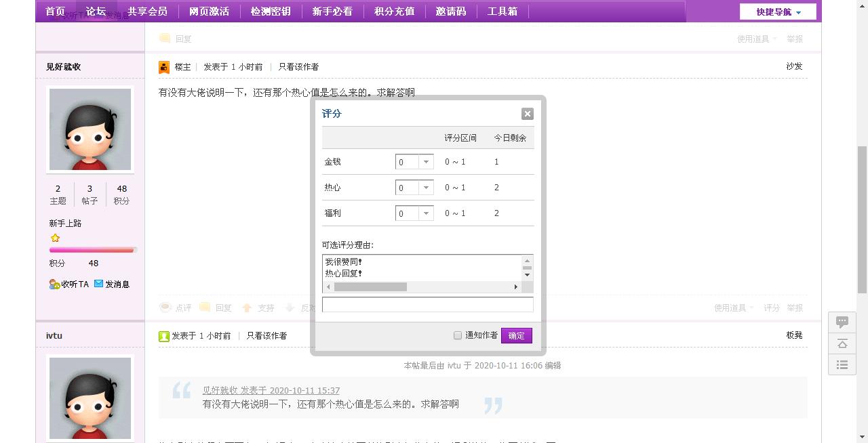Click 评分 link under the post
The image size is (868, 443).
772,308
